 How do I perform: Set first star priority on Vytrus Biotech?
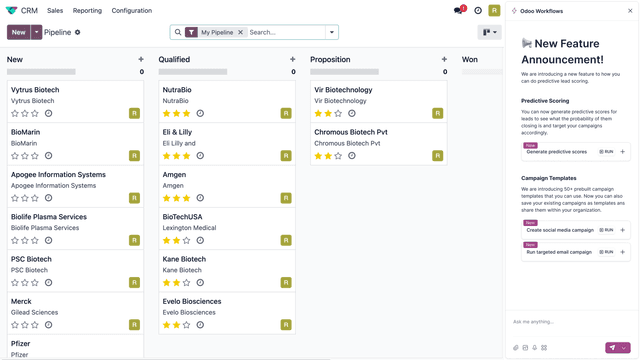tap(15, 113)
